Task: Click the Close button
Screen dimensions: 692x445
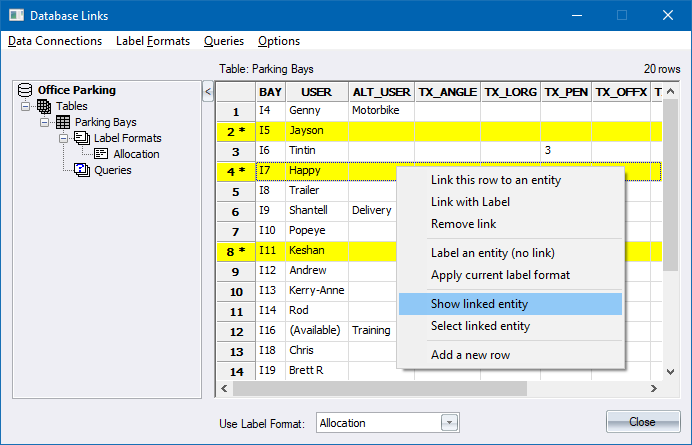Action: click(x=642, y=422)
